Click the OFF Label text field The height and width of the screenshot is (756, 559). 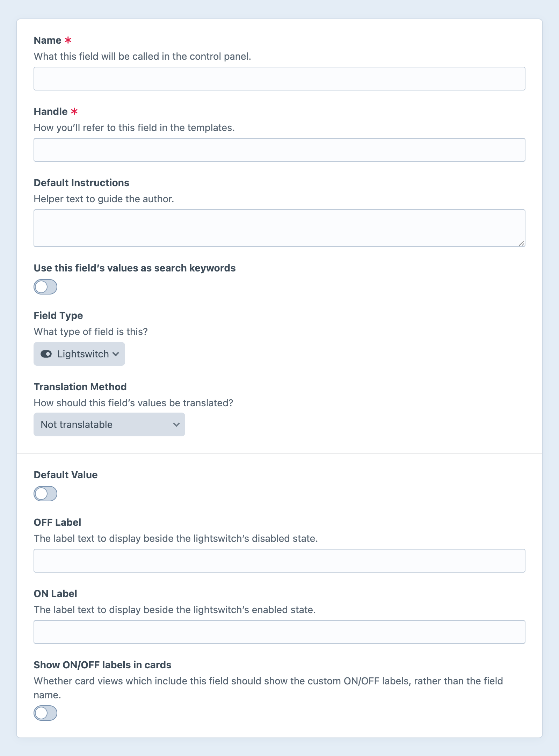click(279, 560)
